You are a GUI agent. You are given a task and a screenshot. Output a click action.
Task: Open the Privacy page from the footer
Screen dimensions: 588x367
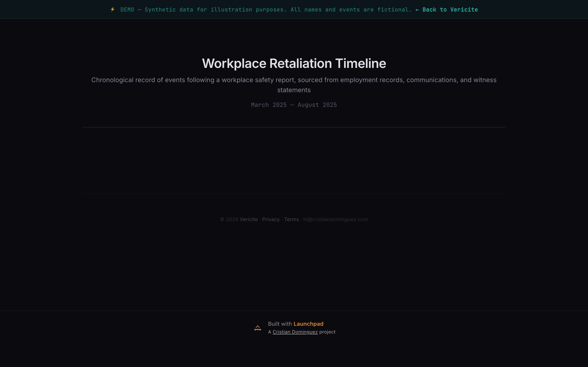(271, 219)
